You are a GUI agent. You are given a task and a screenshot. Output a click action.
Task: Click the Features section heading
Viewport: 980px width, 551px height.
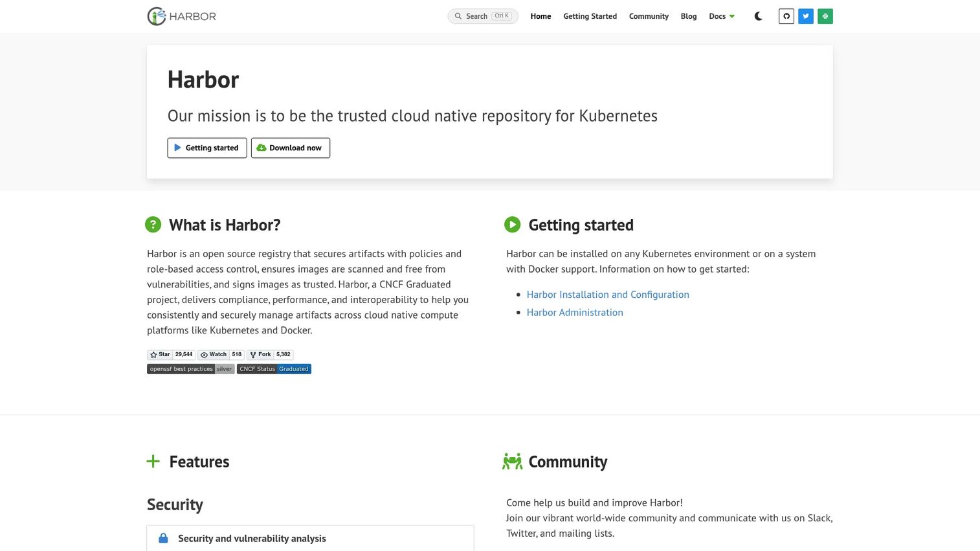click(x=199, y=462)
